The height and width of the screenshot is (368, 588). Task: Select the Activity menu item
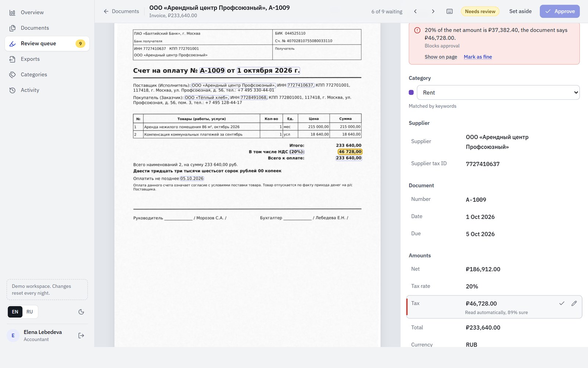coord(47,90)
